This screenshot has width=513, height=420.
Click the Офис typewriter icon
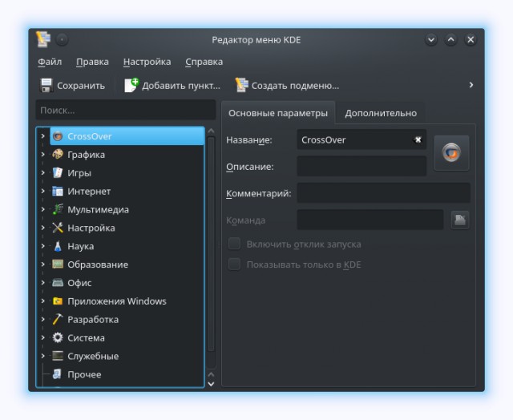click(x=58, y=283)
